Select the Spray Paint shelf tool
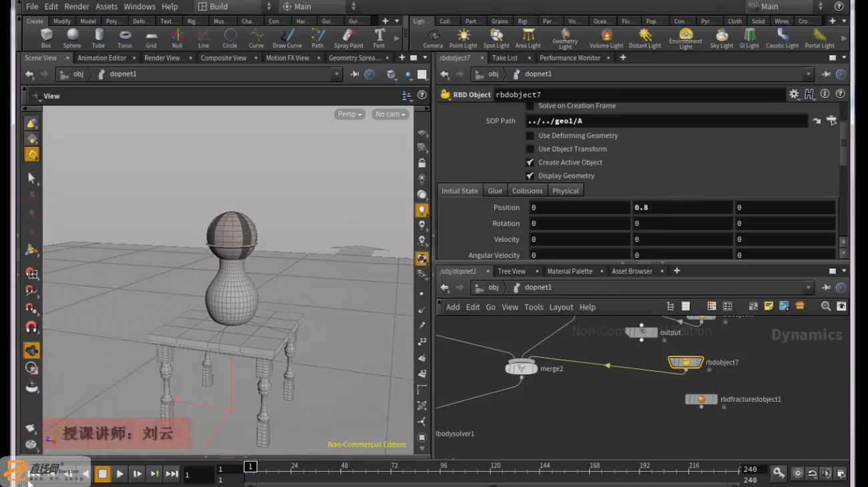Viewport: 868px width, 487px height. coord(349,38)
